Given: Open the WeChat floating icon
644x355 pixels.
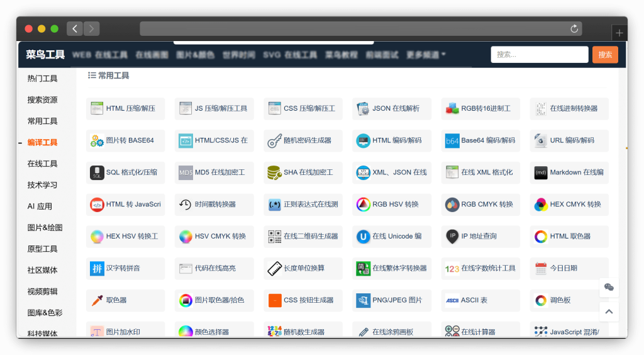Looking at the screenshot, I should coord(609,287).
